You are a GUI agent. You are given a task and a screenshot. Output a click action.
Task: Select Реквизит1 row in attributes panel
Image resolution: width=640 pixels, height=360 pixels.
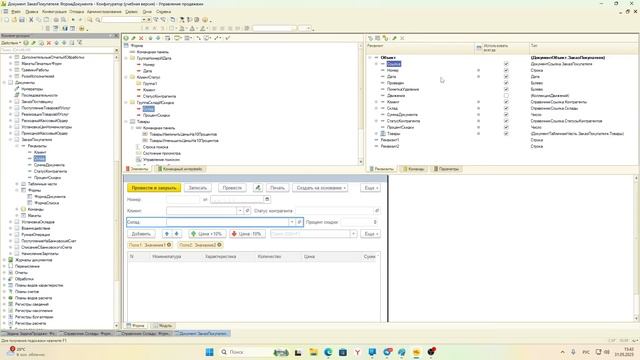[390, 140]
